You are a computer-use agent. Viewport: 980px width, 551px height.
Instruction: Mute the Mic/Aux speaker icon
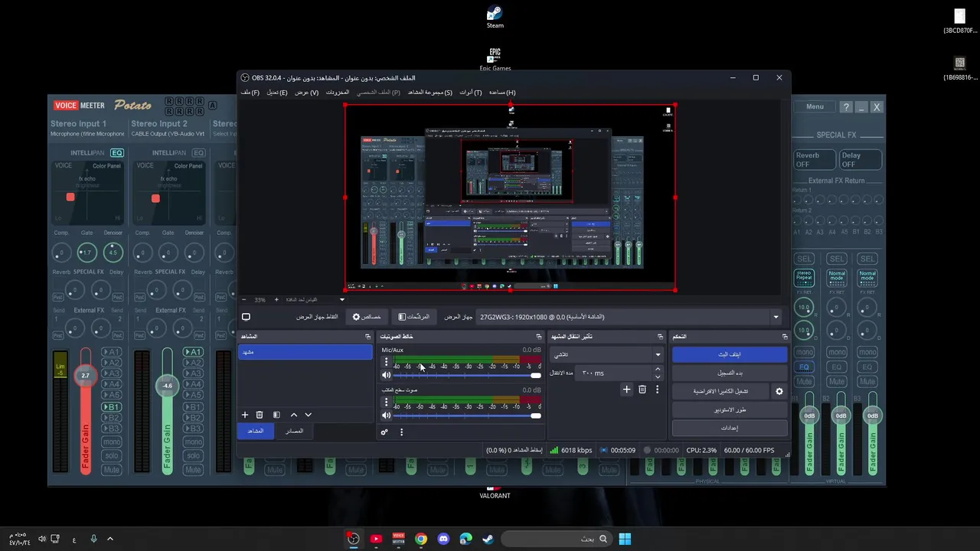386,375
